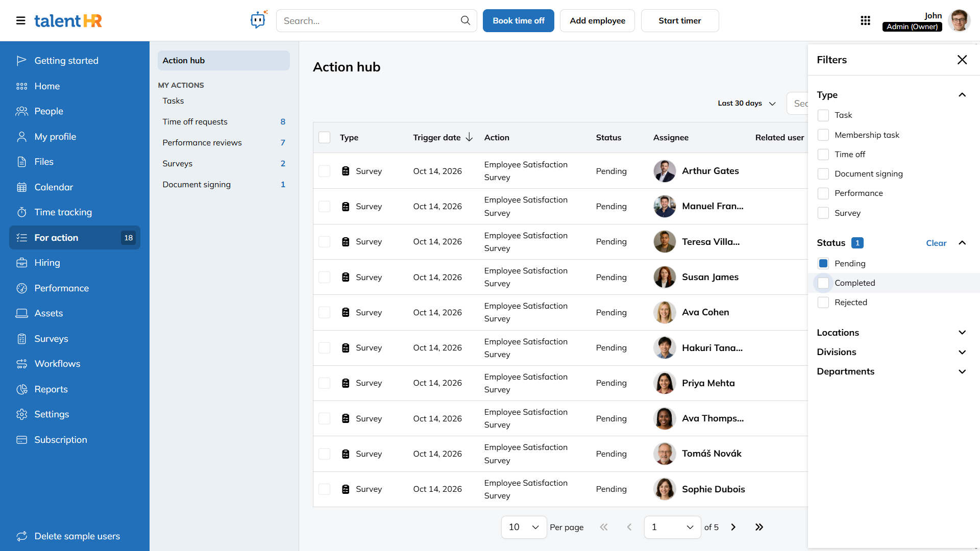Open John's profile avatar menu

(x=959, y=20)
